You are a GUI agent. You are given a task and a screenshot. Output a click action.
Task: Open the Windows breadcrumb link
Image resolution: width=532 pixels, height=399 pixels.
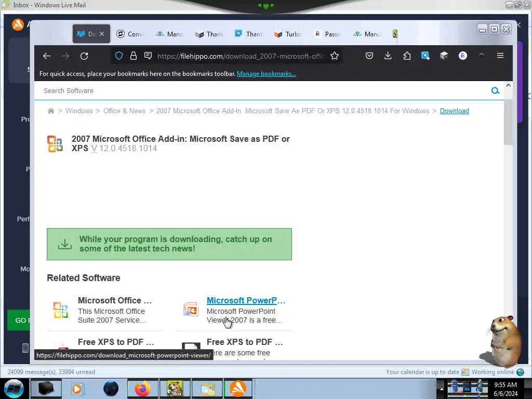pos(79,111)
